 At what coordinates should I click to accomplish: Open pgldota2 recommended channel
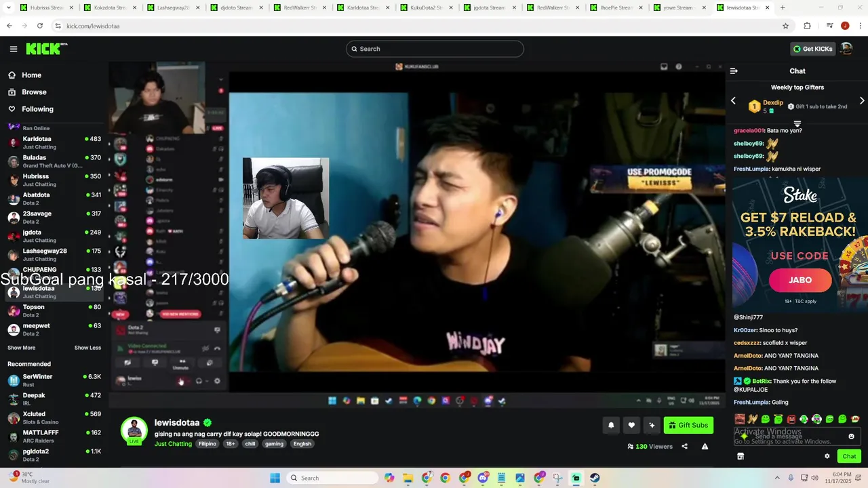click(54, 455)
